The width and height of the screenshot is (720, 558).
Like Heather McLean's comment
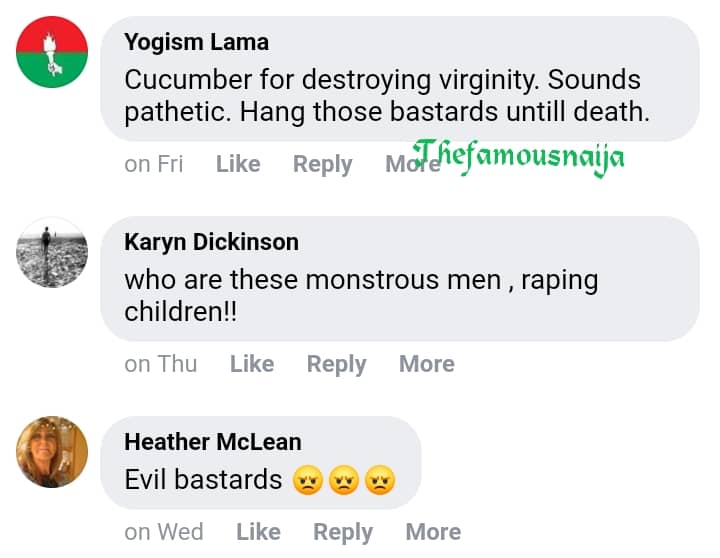[x=258, y=532]
